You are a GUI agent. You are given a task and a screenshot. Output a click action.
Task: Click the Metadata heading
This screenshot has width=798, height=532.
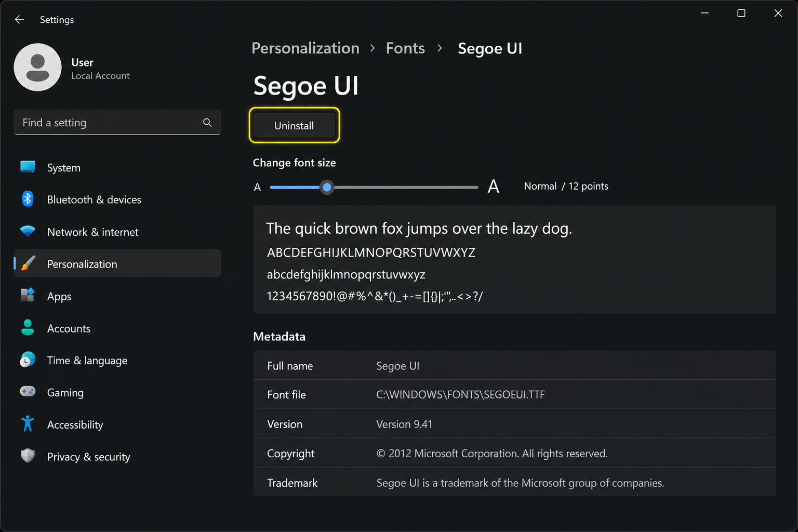pyautogui.click(x=279, y=337)
